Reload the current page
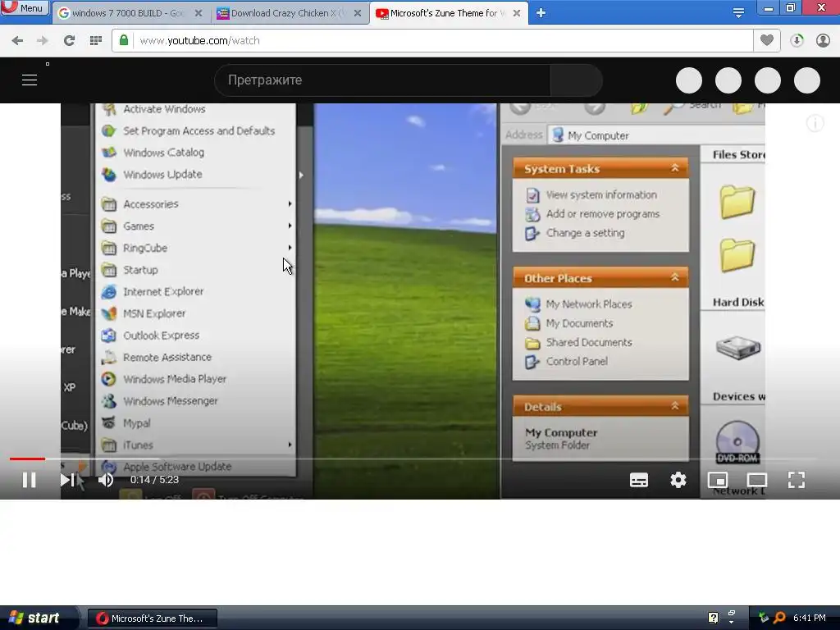840x630 pixels. [x=69, y=41]
